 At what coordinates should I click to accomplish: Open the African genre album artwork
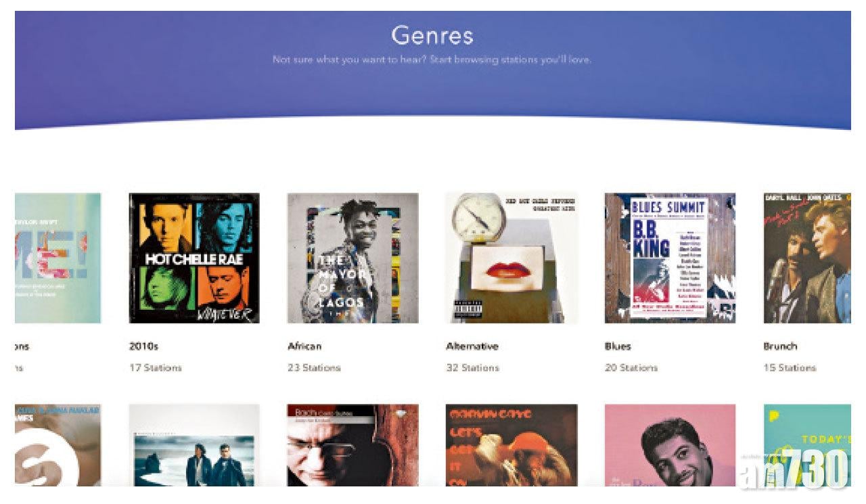tap(353, 258)
